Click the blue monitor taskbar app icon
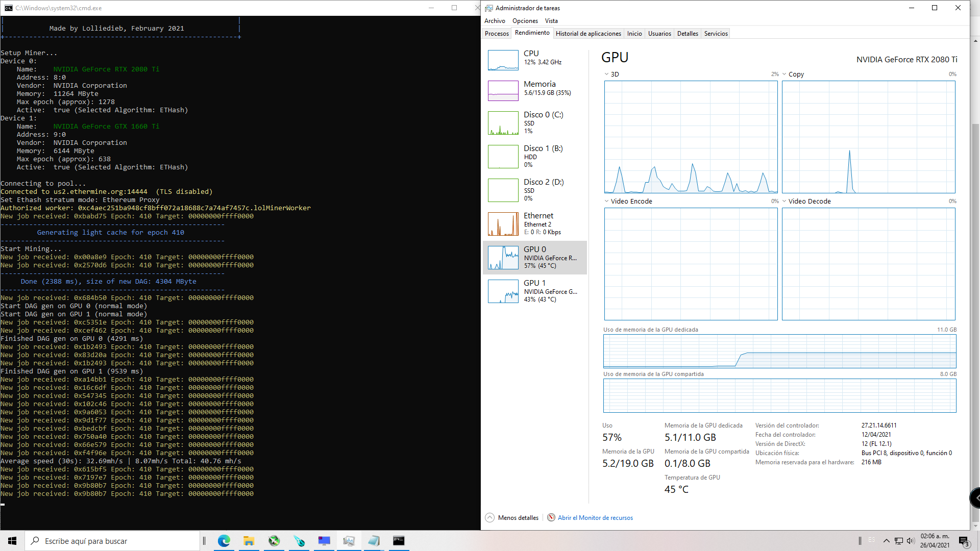Image resolution: width=980 pixels, height=551 pixels. coord(324,541)
